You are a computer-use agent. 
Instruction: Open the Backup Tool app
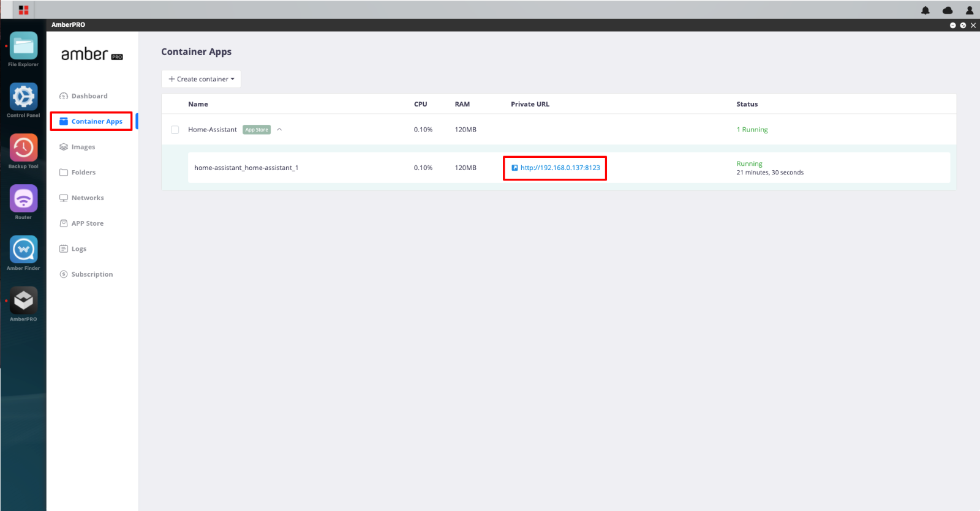pyautogui.click(x=23, y=147)
